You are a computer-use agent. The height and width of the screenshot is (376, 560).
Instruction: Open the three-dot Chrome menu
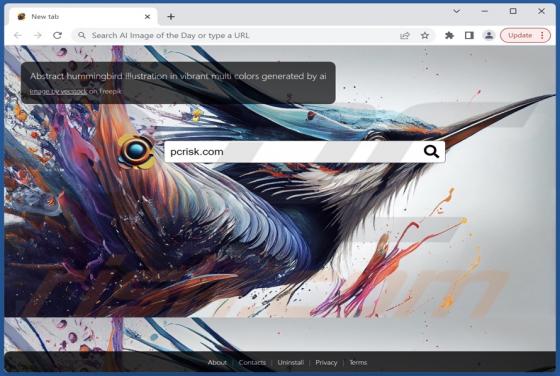542,35
